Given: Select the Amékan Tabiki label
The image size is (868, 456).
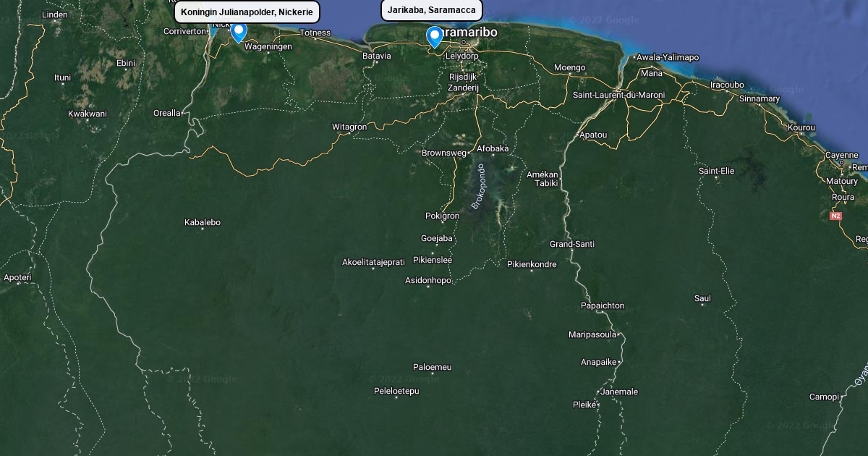Looking at the screenshot, I should [542, 179].
